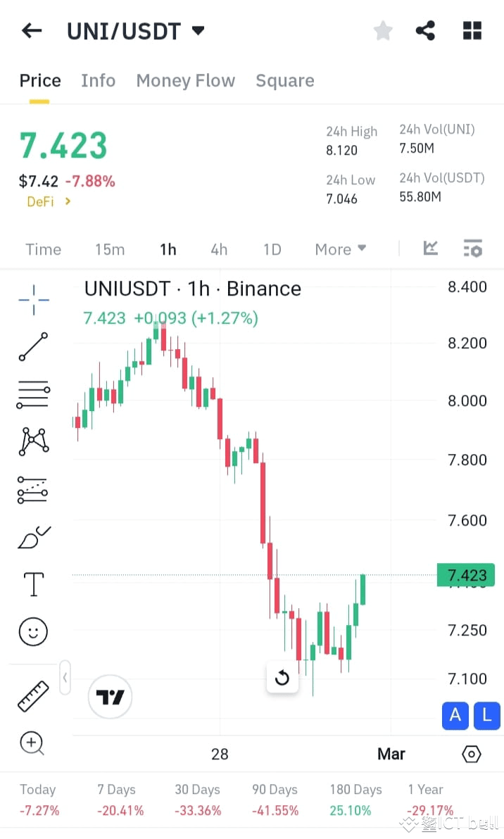
Task: Open the magnifier zoom tool
Action: (x=32, y=743)
